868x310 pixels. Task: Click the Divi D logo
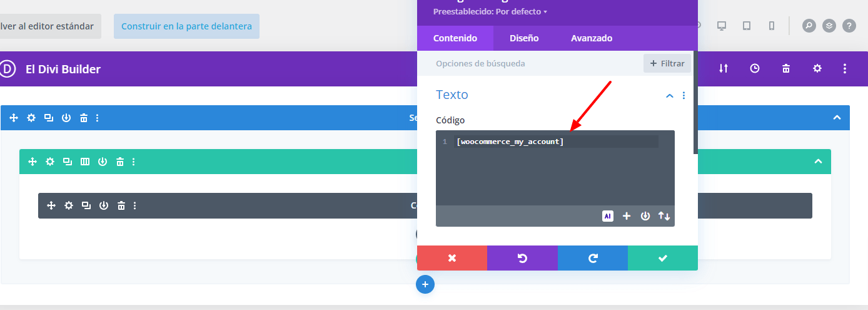pyautogui.click(x=7, y=69)
